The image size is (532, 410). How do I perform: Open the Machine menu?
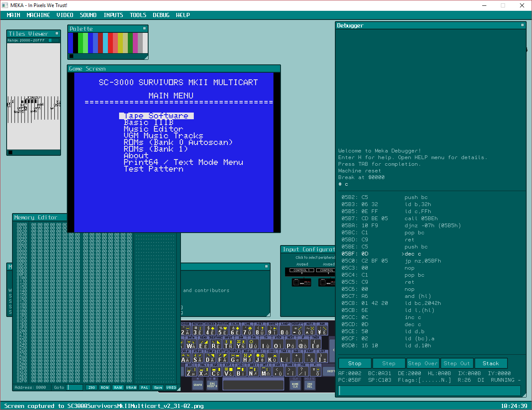point(38,15)
